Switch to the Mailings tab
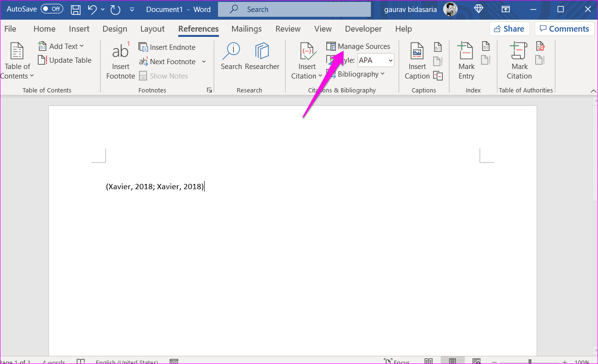This screenshot has height=364, width=598. pos(246,29)
